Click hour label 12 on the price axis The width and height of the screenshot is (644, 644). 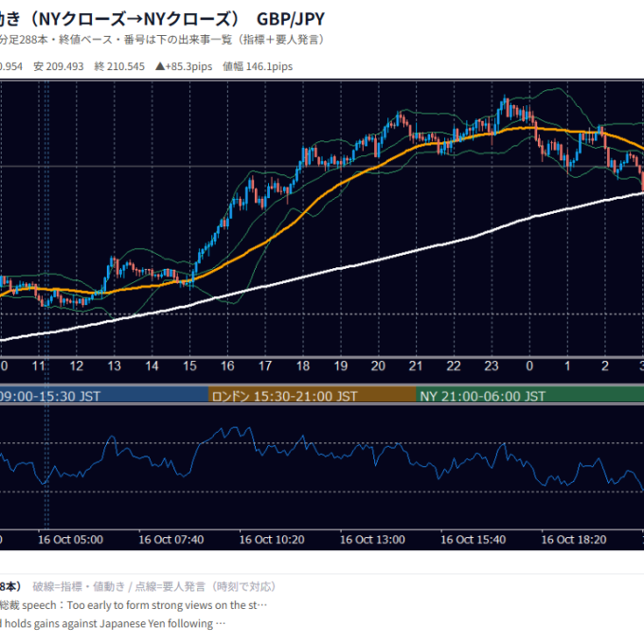(x=77, y=366)
